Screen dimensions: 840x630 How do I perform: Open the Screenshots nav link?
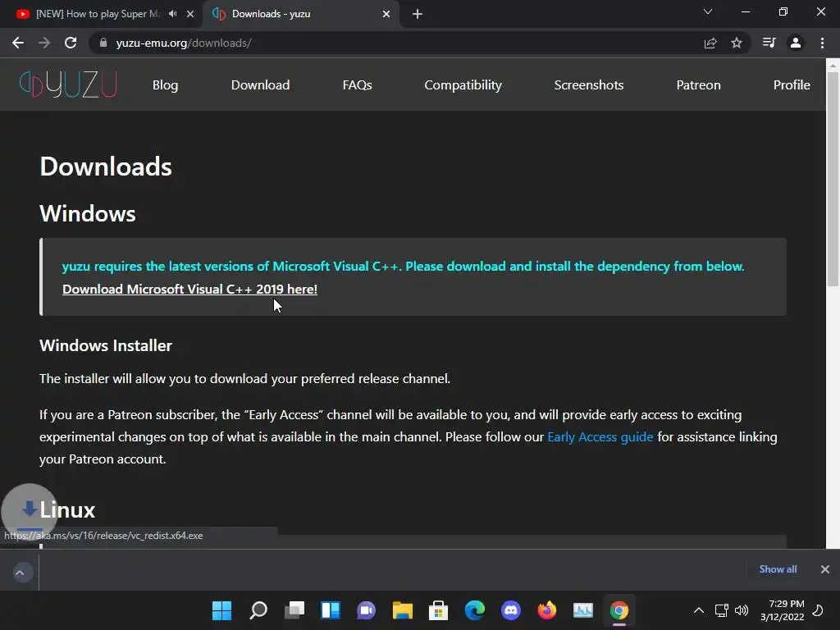(589, 85)
